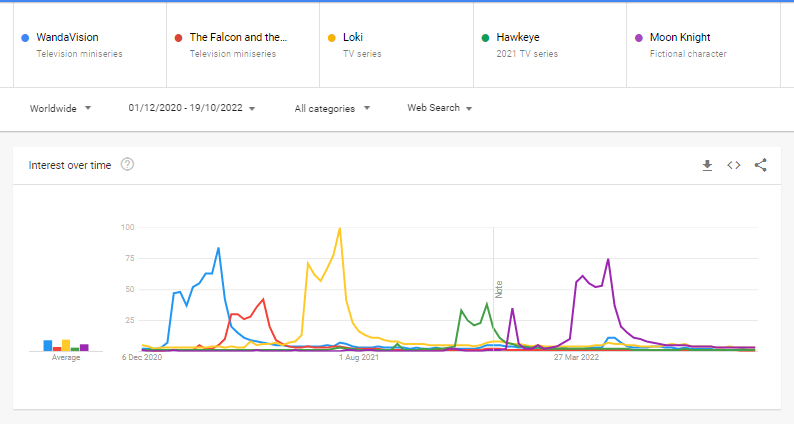Viewport: 794px width, 424px height.
Task: Click the blue WandaVision color dot
Action: [x=24, y=38]
